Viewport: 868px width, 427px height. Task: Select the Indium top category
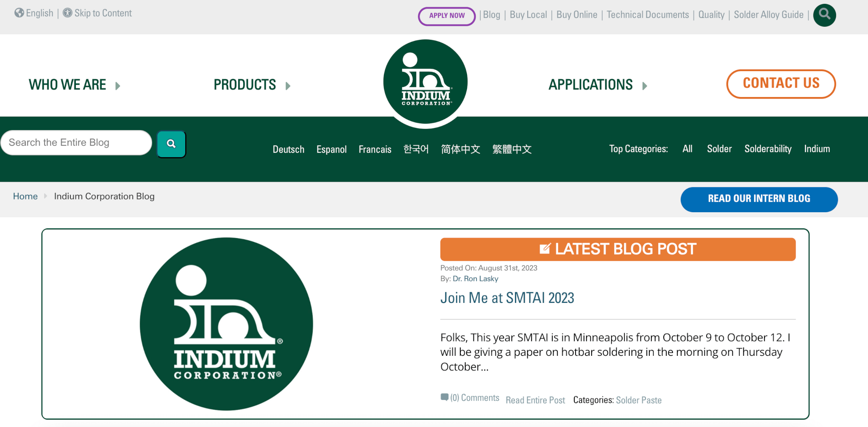point(817,149)
